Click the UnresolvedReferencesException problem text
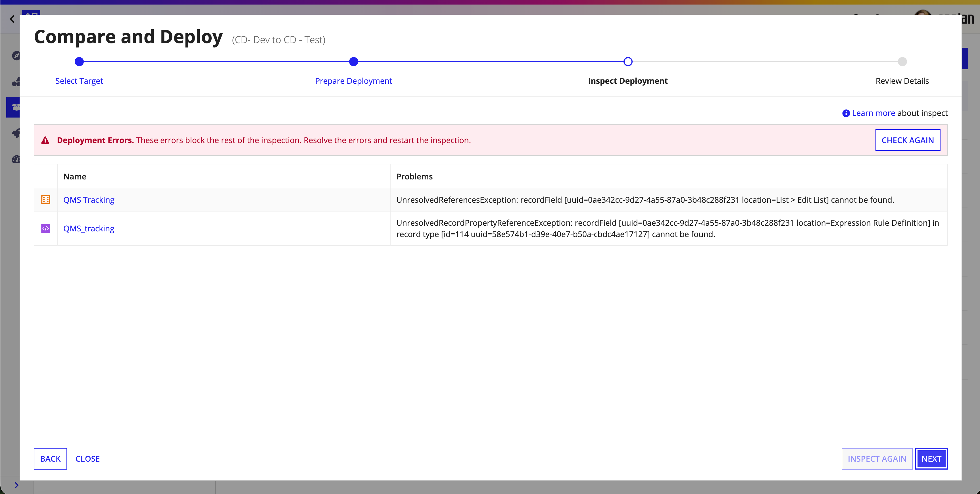This screenshot has height=494, width=980. point(645,200)
